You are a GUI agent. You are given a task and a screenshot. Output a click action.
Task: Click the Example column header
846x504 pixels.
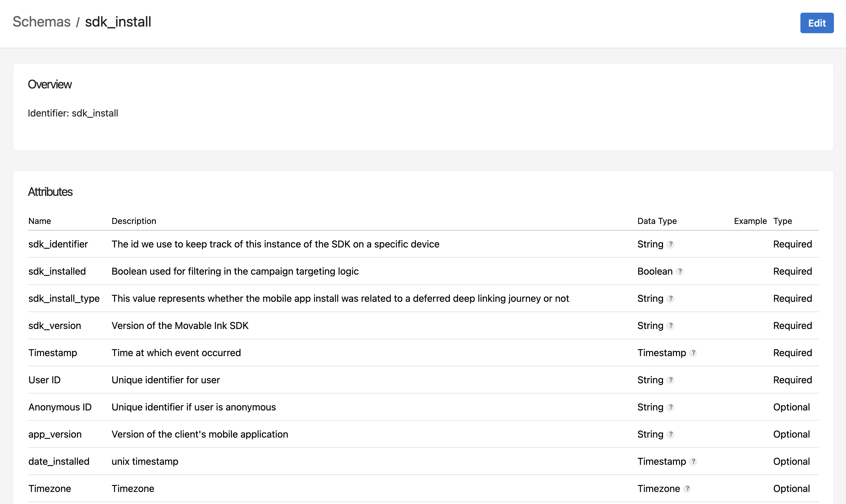point(750,221)
